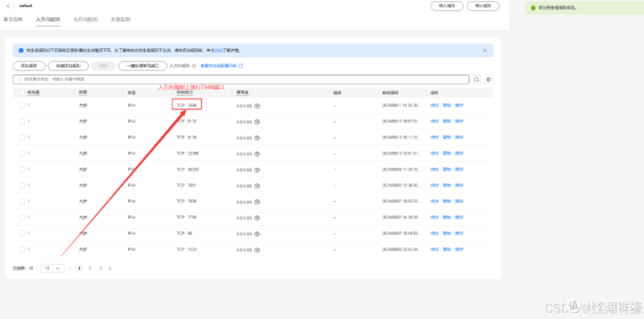Click 删除 for the TCP 7760 rule
Viewport: 644px width, 319px height.
coord(459,217)
